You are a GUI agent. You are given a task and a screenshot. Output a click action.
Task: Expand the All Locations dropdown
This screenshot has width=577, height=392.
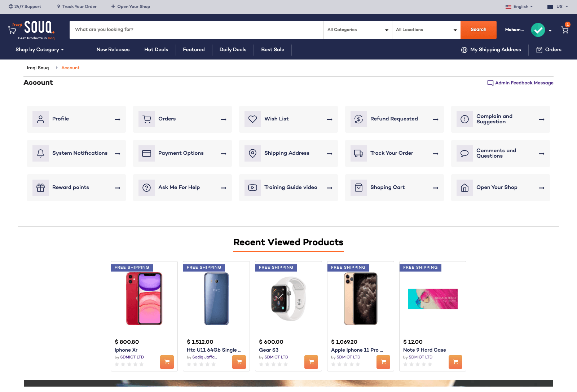[x=426, y=30]
